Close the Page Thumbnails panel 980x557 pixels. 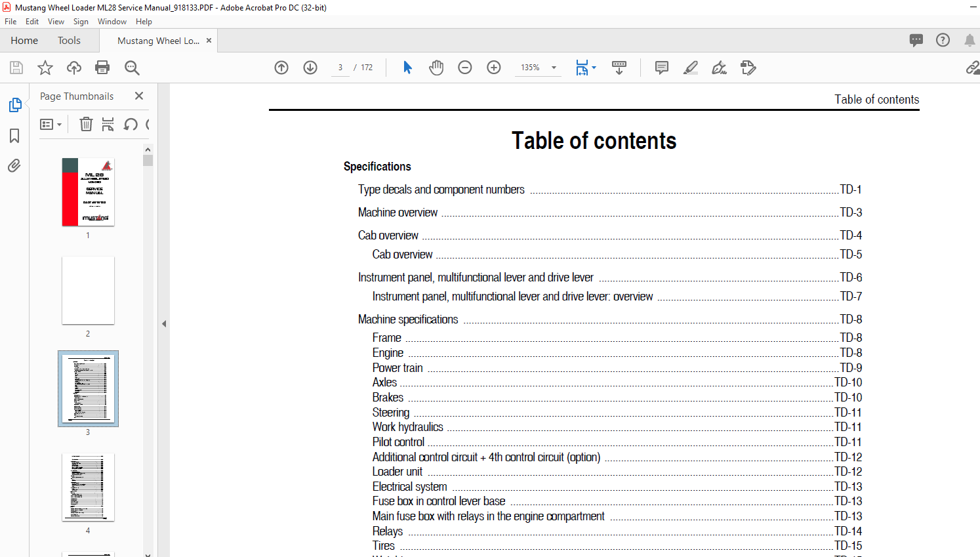(139, 96)
